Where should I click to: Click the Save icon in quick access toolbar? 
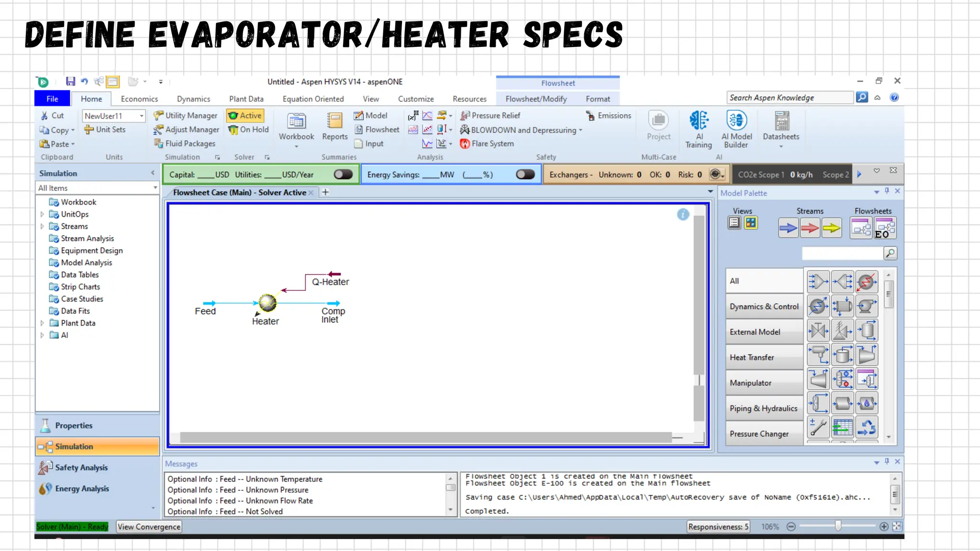70,81
